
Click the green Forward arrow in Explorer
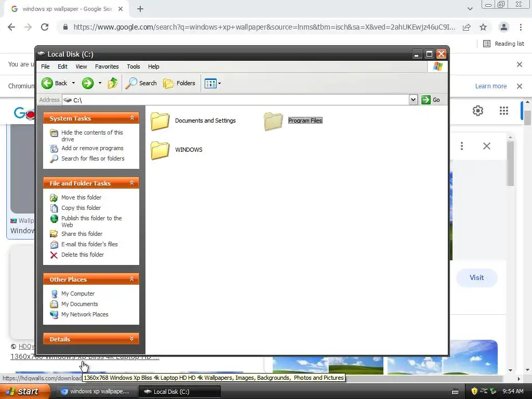(87, 83)
